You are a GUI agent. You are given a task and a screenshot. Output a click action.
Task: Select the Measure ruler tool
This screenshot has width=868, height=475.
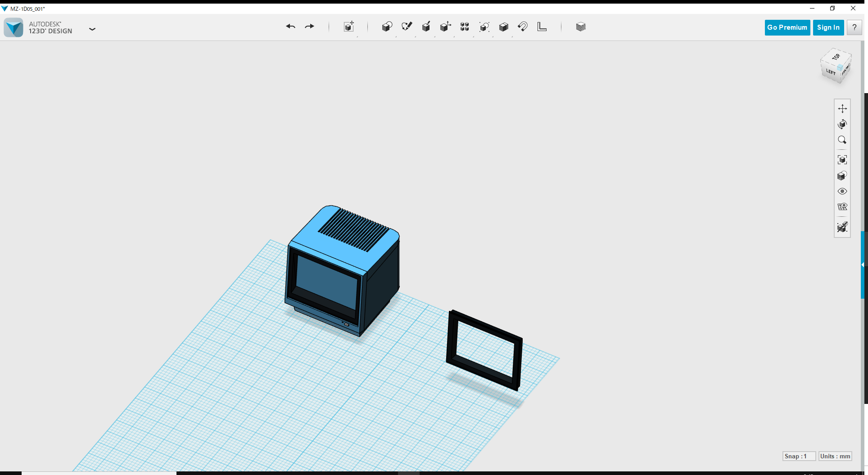click(x=542, y=27)
